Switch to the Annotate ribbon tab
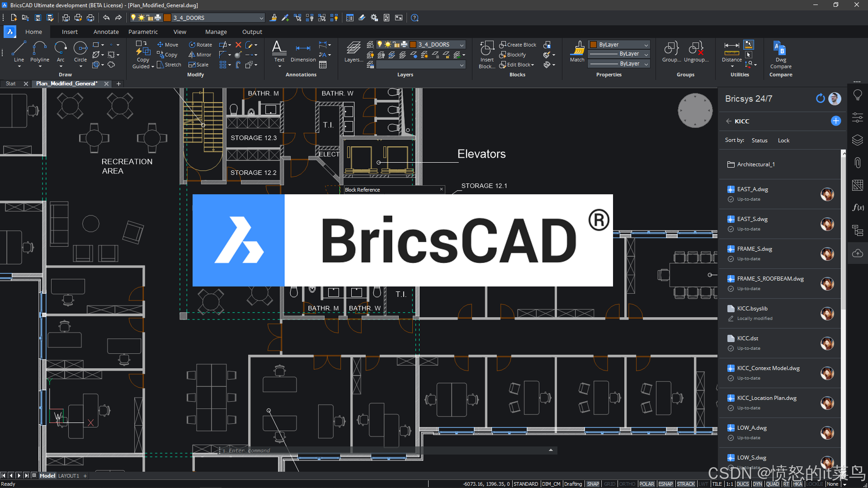Image resolution: width=868 pixels, height=488 pixels. click(x=106, y=32)
